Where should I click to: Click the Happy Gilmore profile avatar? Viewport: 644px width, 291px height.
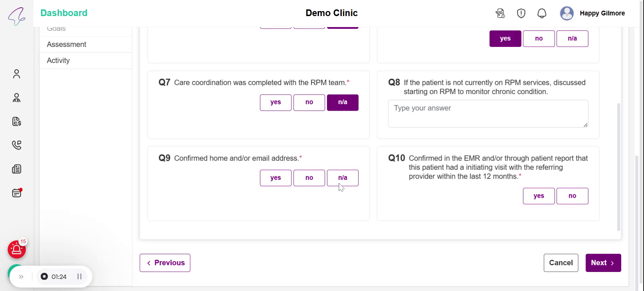click(x=567, y=13)
